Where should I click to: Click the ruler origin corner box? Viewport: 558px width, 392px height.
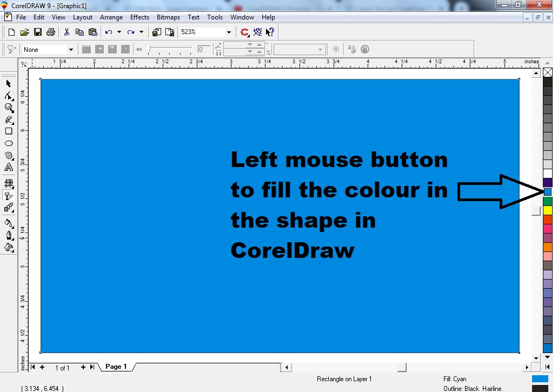point(24,64)
